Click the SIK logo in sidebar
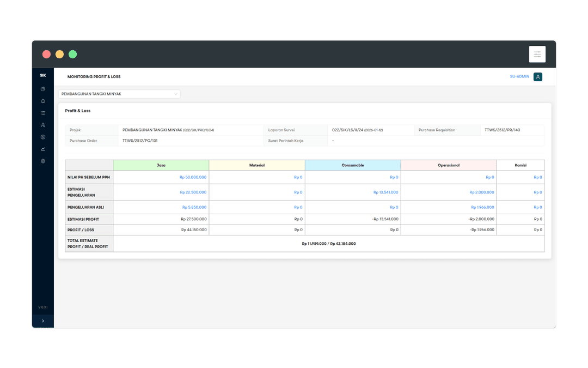 [43, 76]
